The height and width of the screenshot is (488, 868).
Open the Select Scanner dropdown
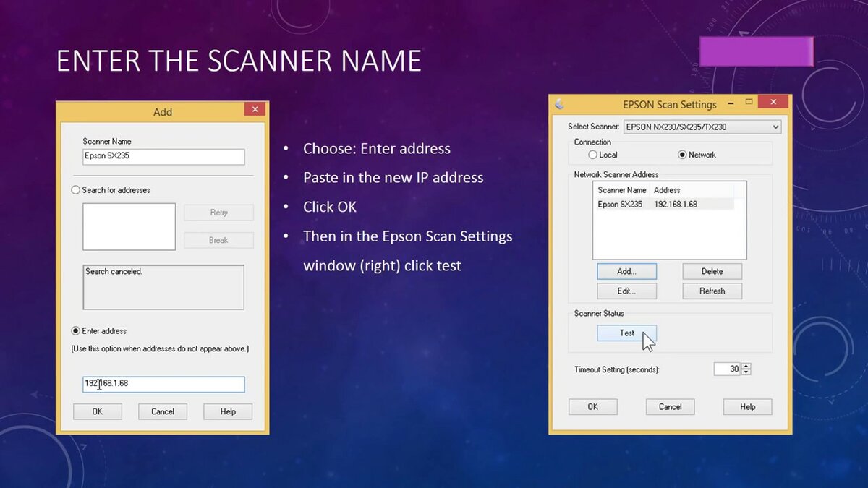click(702, 127)
